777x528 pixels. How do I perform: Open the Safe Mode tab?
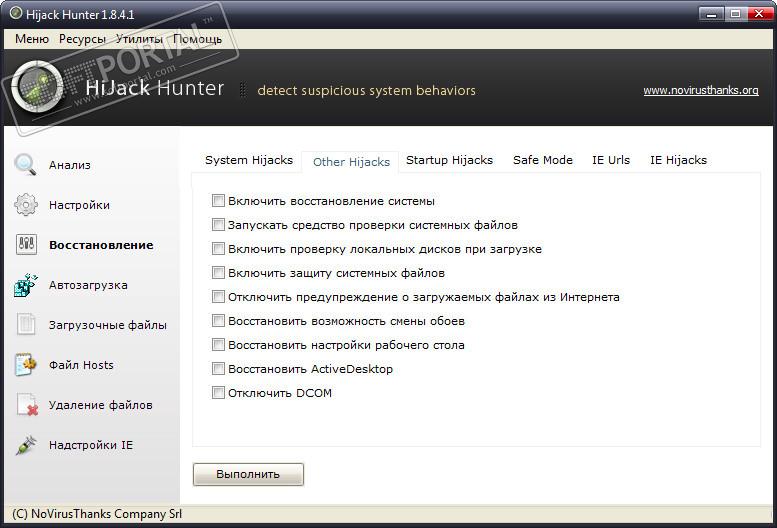pos(543,160)
